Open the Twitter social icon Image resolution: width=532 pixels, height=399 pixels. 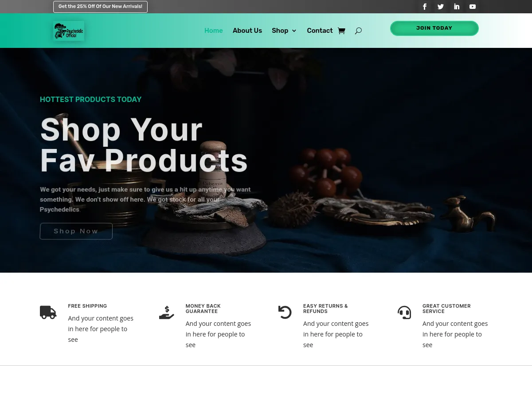[x=441, y=7]
